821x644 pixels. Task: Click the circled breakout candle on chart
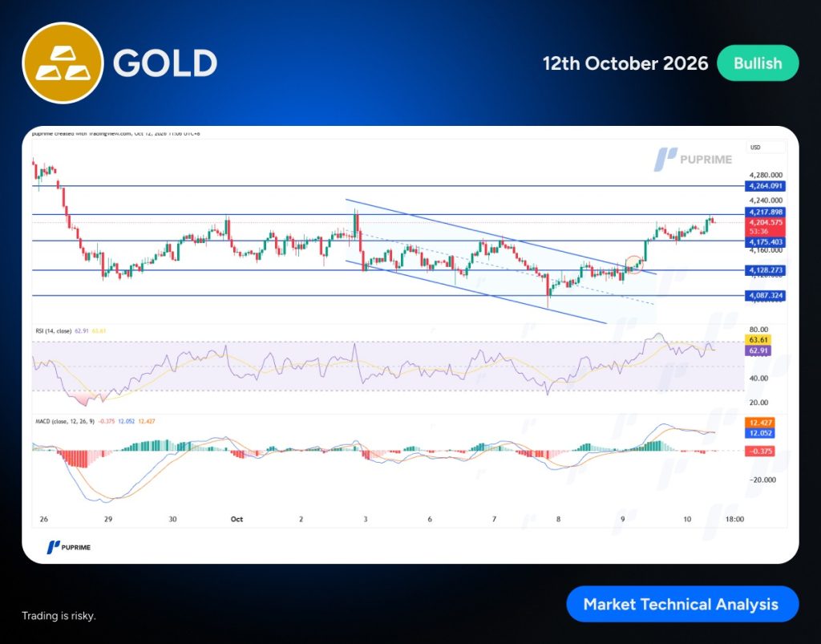[x=634, y=265]
